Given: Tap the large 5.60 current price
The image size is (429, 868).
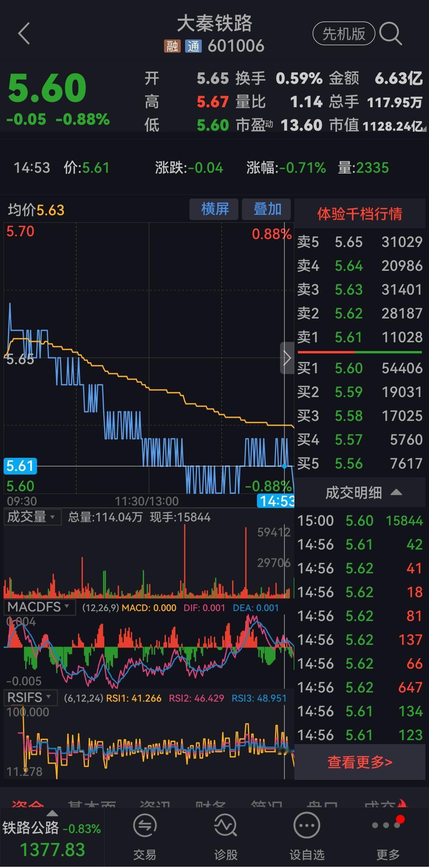Looking at the screenshot, I should (x=47, y=88).
